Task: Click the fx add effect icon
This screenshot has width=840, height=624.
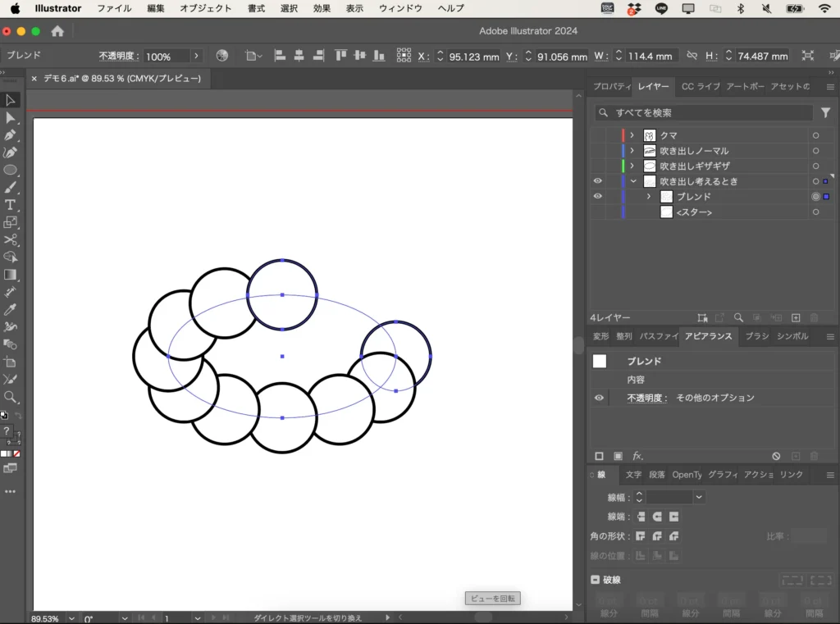Action: [x=637, y=456]
